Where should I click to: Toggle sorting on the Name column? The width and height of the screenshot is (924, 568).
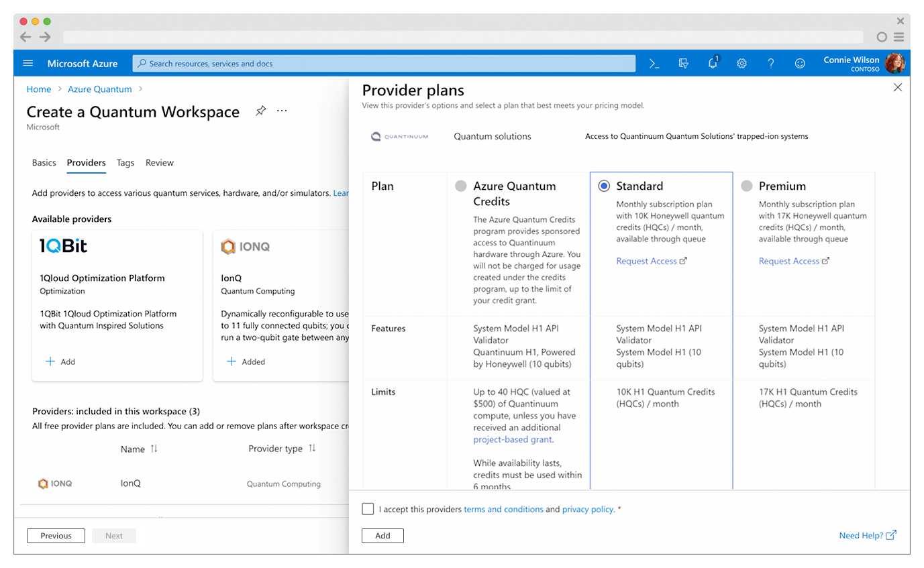(x=154, y=449)
